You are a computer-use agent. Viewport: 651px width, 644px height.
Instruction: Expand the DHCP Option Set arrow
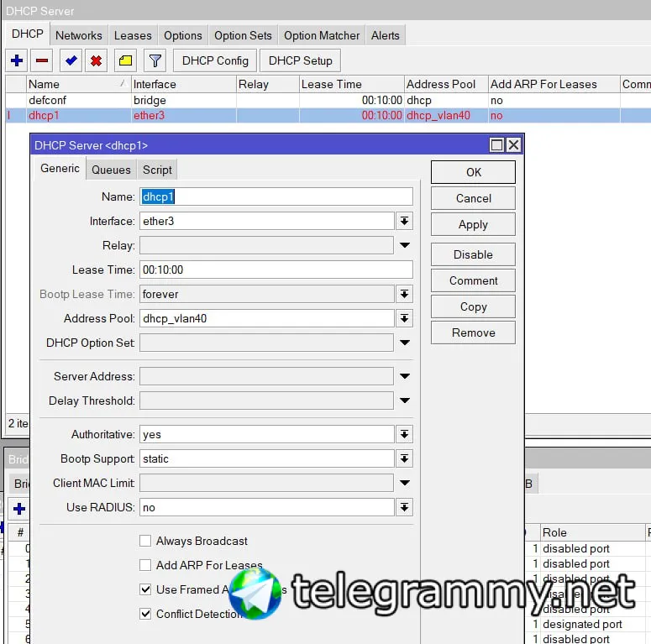pyautogui.click(x=405, y=343)
